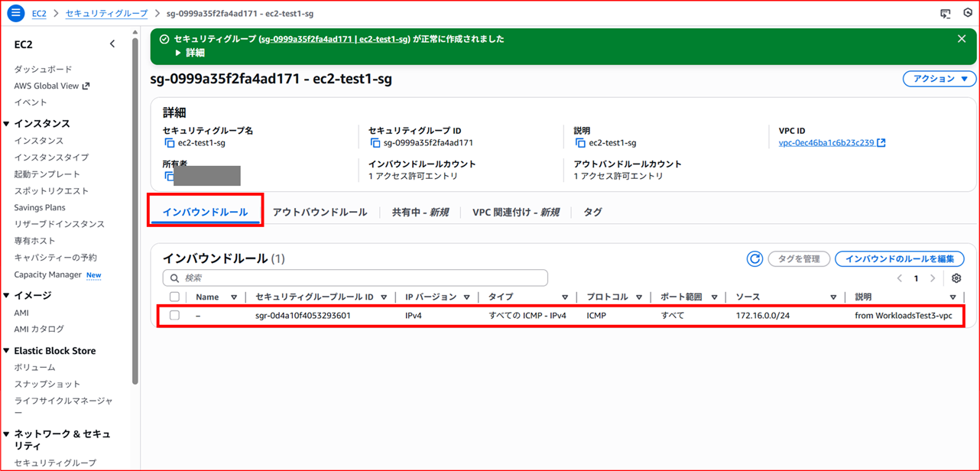980x471 pixels.
Task: Switch to the アウトバウンドルール tab
Action: [x=320, y=211]
